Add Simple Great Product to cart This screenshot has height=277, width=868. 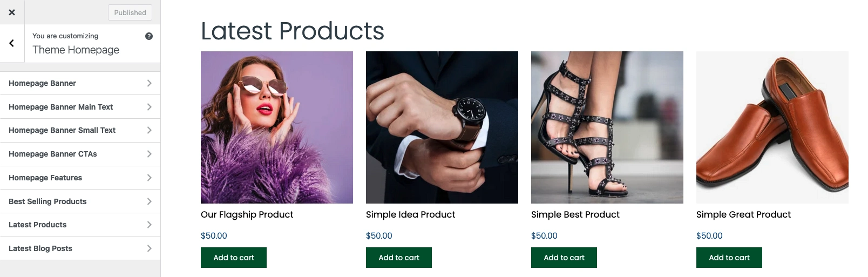(x=729, y=258)
